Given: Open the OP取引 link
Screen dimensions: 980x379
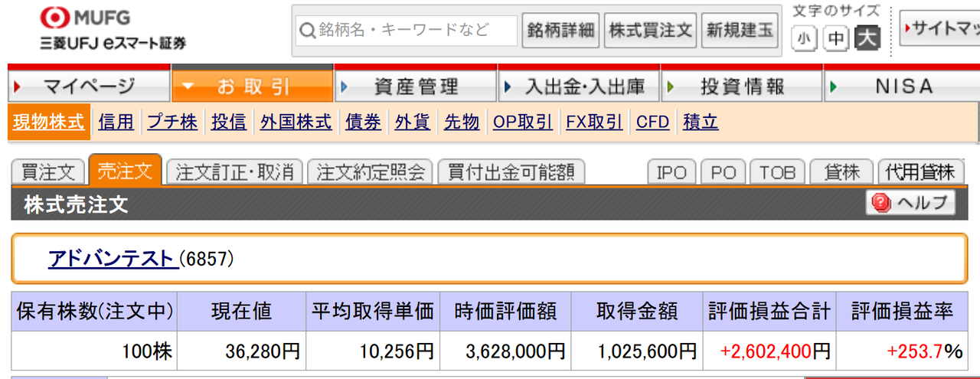Looking at the screenshot, I should [x=523, y=122].
